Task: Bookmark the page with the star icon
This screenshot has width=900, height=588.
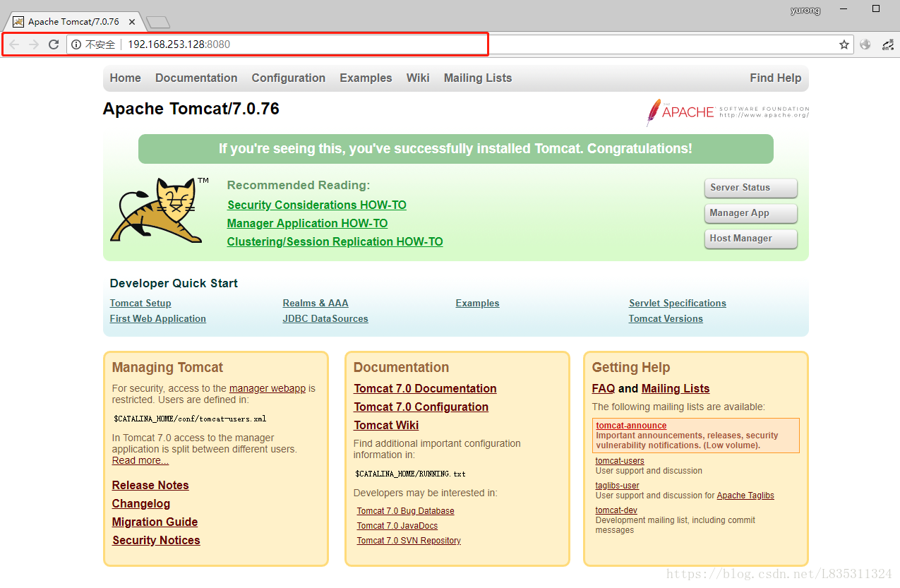Action: (844, 44)
